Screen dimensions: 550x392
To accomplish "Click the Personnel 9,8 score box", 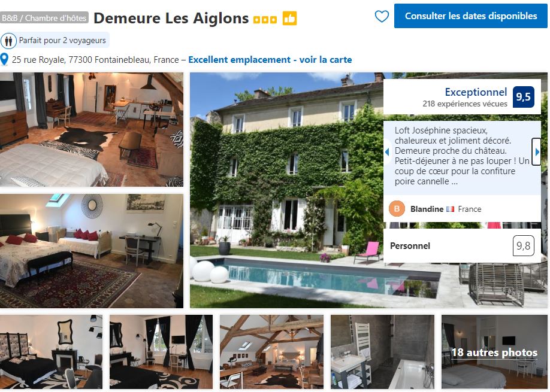I will (462, 246).
